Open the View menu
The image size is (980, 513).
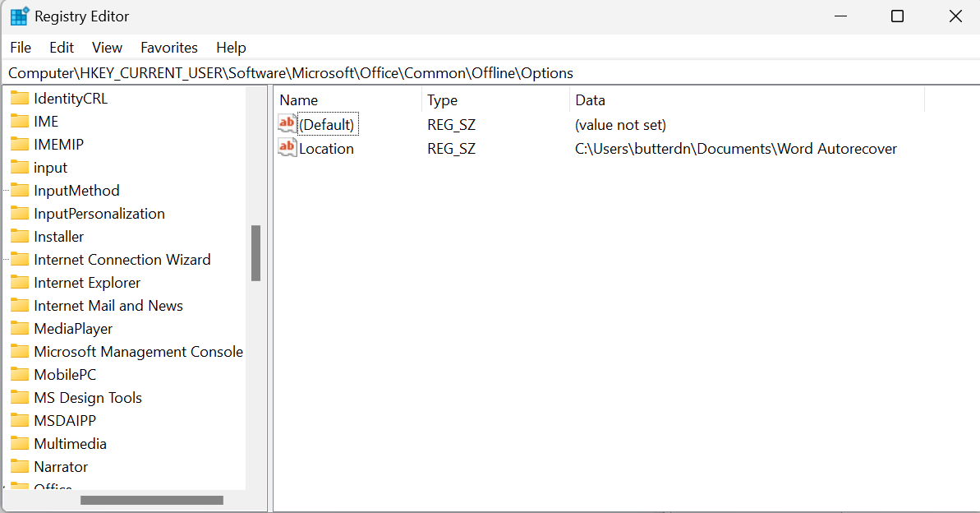107,48
